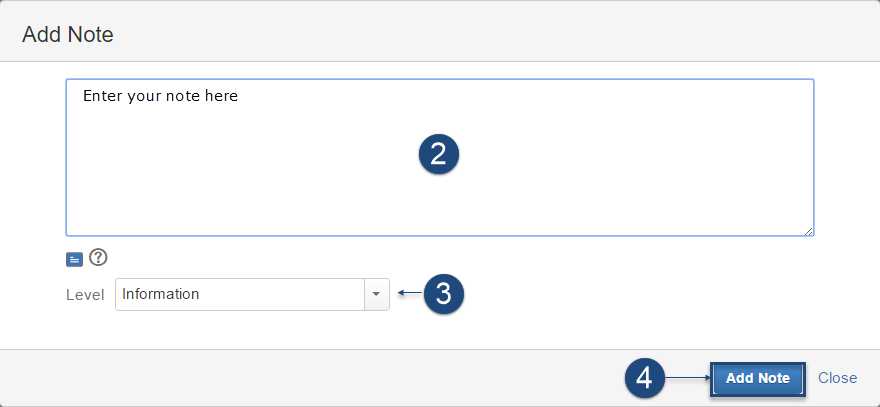The image size is (880, 407).
Task: Open the question mark help icon
Action: click(97, 258)
